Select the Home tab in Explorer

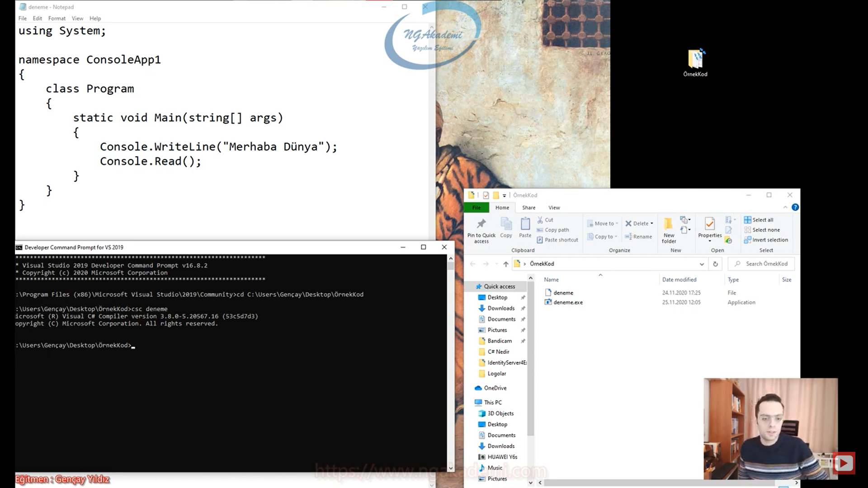[502, 207]
